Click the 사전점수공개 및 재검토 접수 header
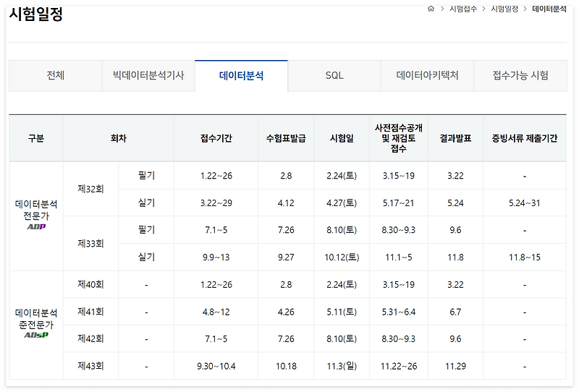This screenshot has width=579, height=392. (x=399, y=138)
